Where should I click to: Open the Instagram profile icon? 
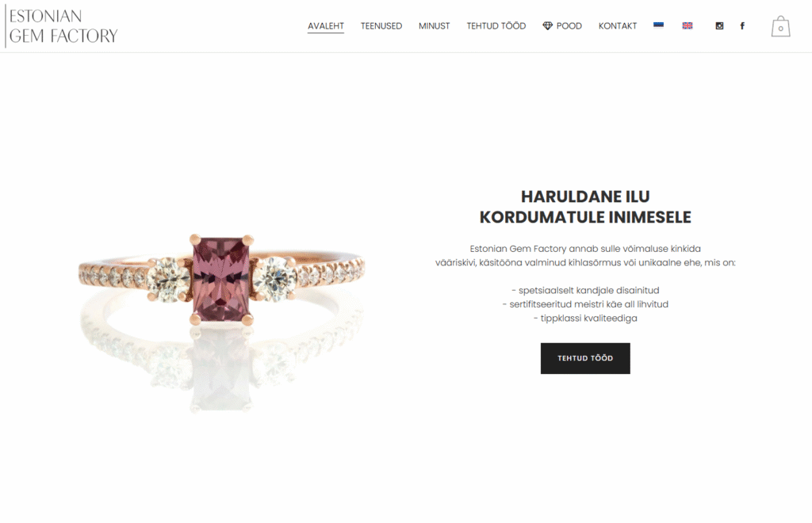[719, 26]
